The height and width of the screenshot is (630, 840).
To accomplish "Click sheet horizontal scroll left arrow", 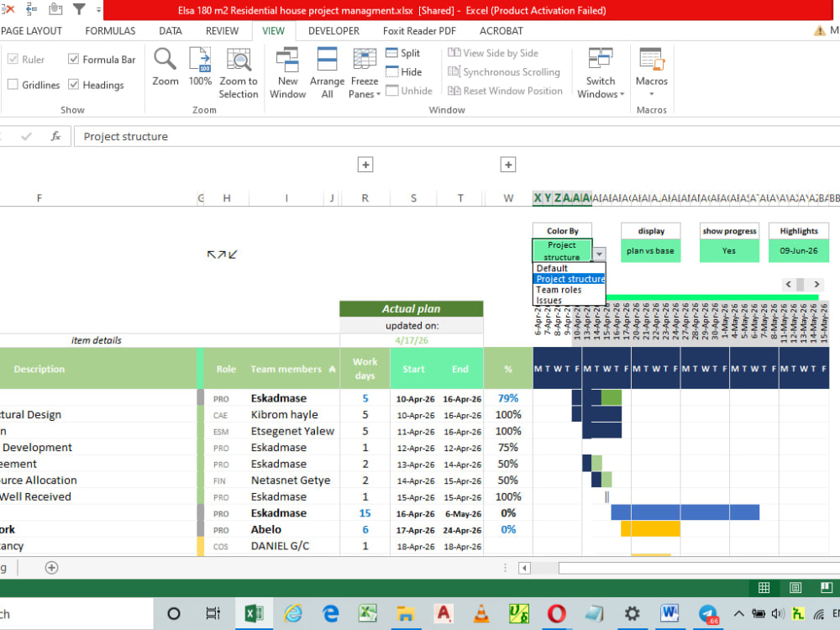I will click(x=524, y=568).
